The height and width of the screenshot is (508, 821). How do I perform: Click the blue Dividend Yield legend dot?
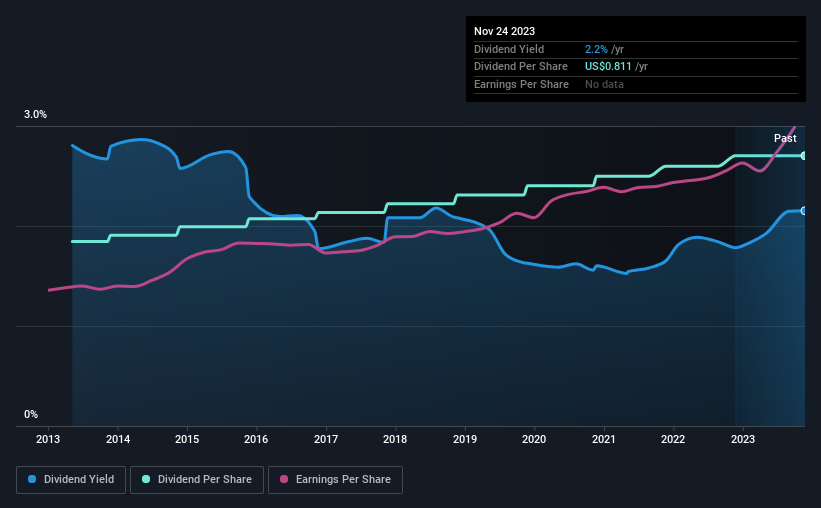[x=32, y=479]
